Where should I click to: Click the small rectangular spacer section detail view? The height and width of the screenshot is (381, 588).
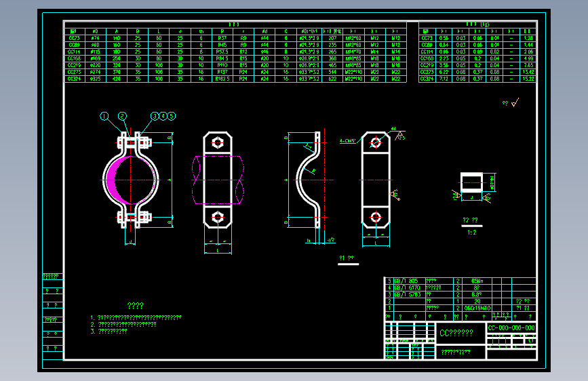coord(471,182)
